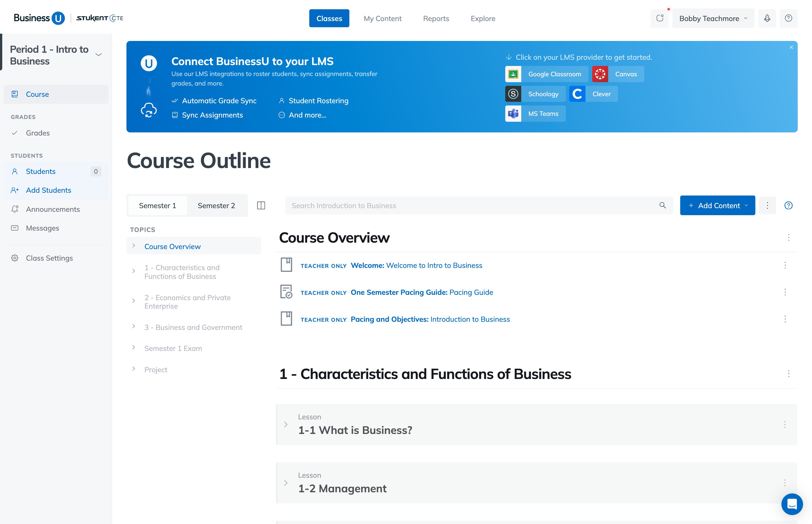This screenshot has height=524, width=812.
Task: Expand topic 1 Characteristics and Functions chevron
Action: coord(134,271)
